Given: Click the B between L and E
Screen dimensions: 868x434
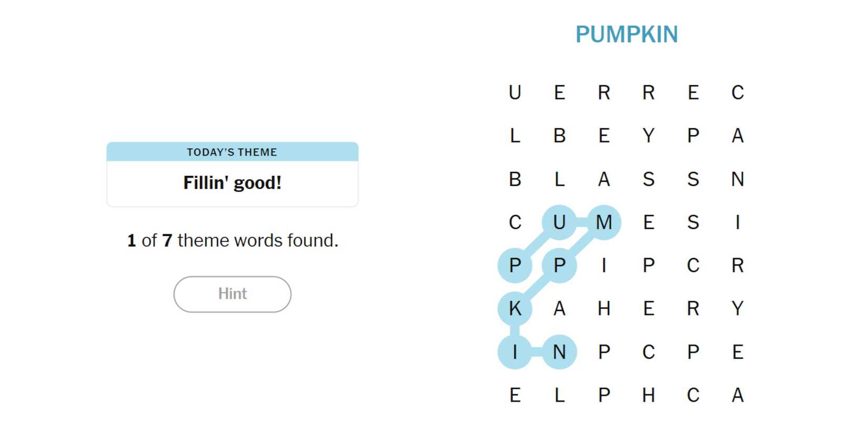Looking at the screenshot, I should [559, 136].
